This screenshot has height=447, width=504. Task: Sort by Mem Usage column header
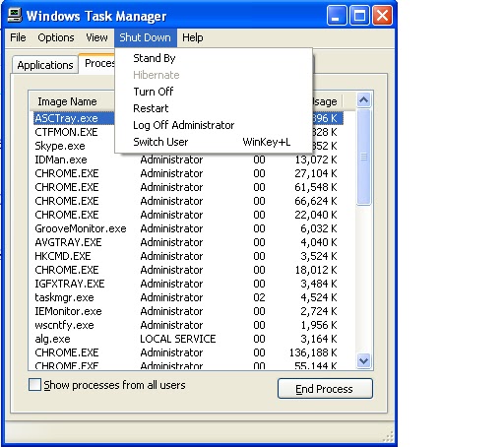(327, 101)
